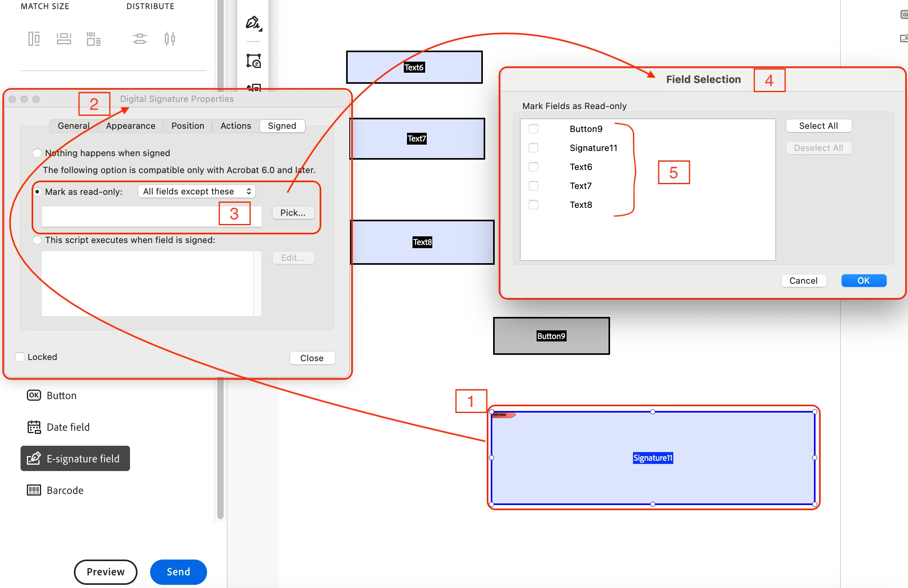
Task: Select the signature pen tool icon
Action: (253, 23)
